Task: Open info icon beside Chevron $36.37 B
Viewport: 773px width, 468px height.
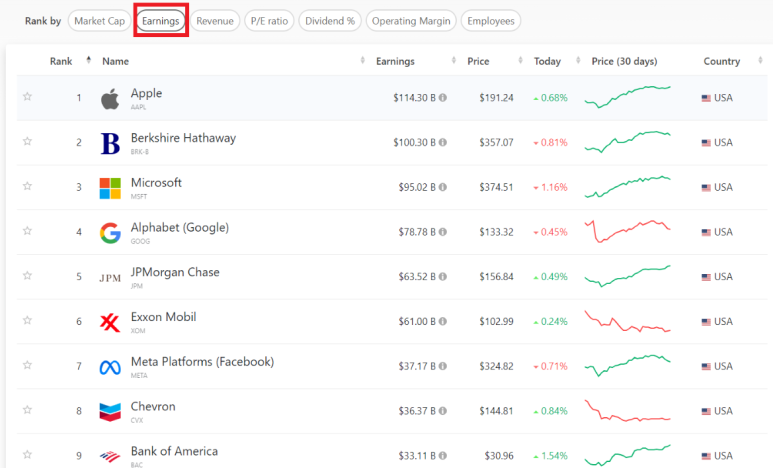Action: (443, 411)
